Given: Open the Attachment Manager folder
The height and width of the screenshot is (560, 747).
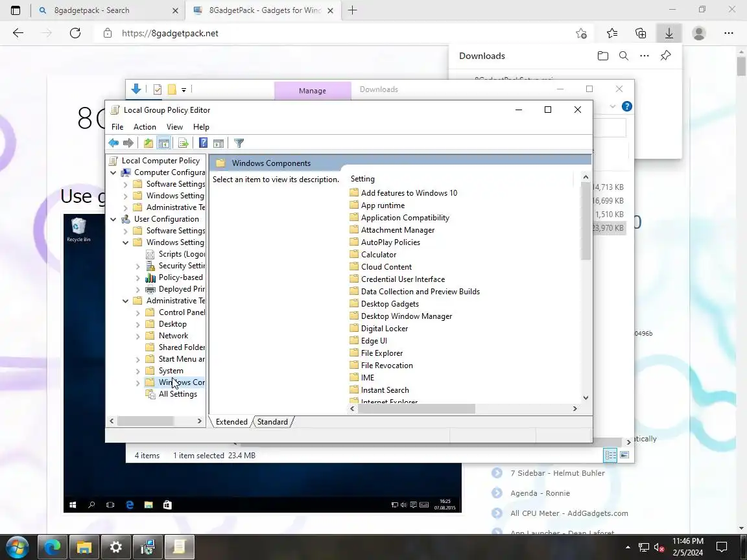Looking at the screenshot, I should click(397, 230).
